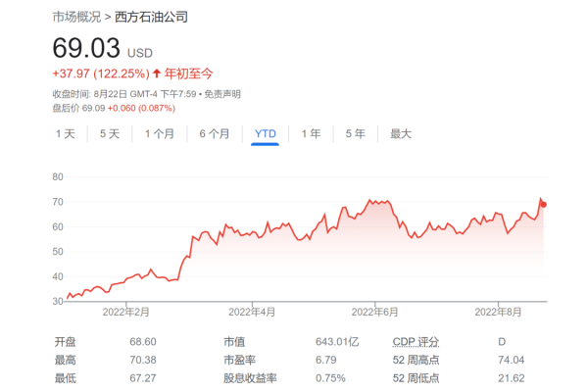
Task: Click the 2022年2月 axis label
Action: (126, 312)
